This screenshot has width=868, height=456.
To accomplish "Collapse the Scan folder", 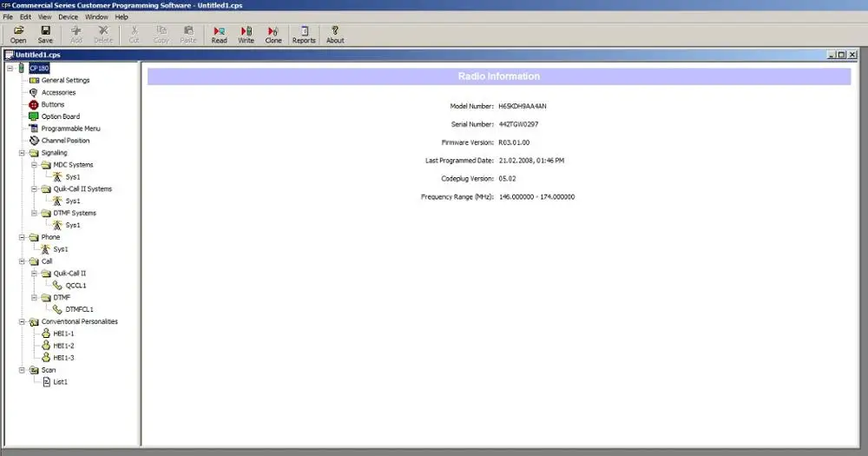I will pos(23,370).
